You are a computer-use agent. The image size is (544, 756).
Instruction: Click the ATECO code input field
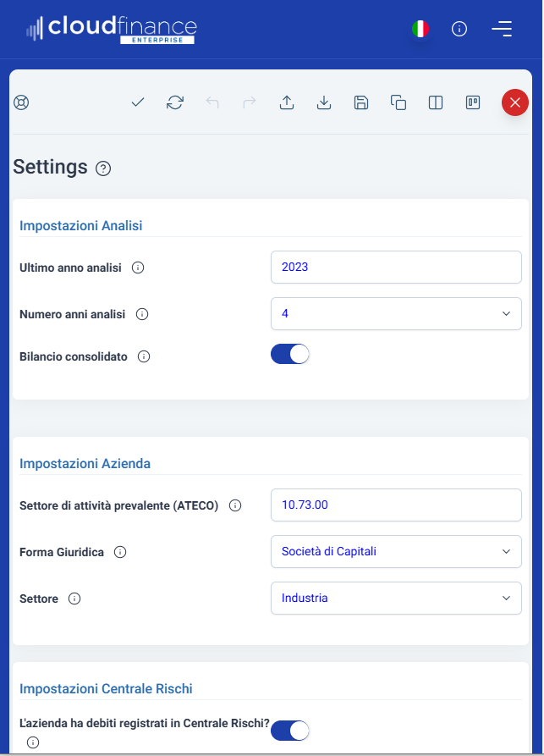tap(396, 505)
